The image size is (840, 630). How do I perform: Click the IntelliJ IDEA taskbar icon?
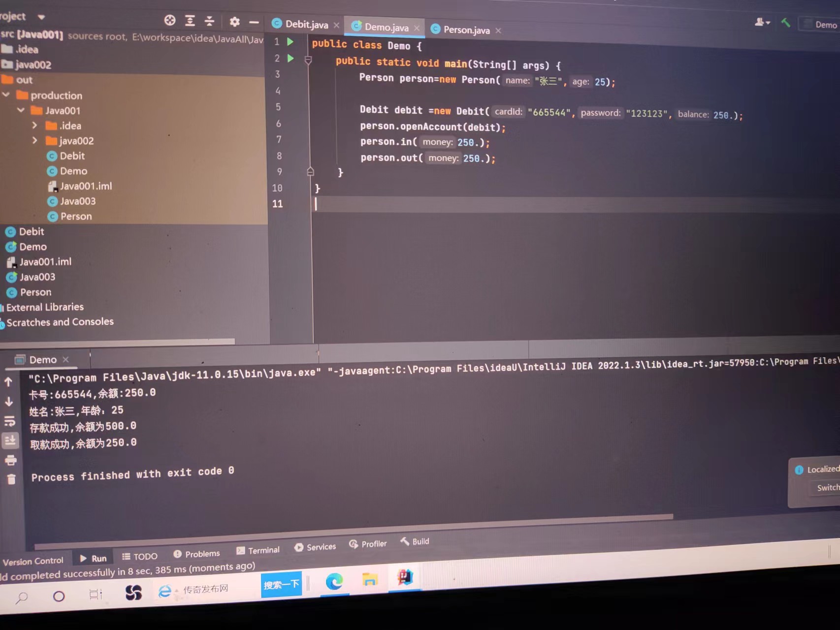pyautogui.click(x=405, y=576)
